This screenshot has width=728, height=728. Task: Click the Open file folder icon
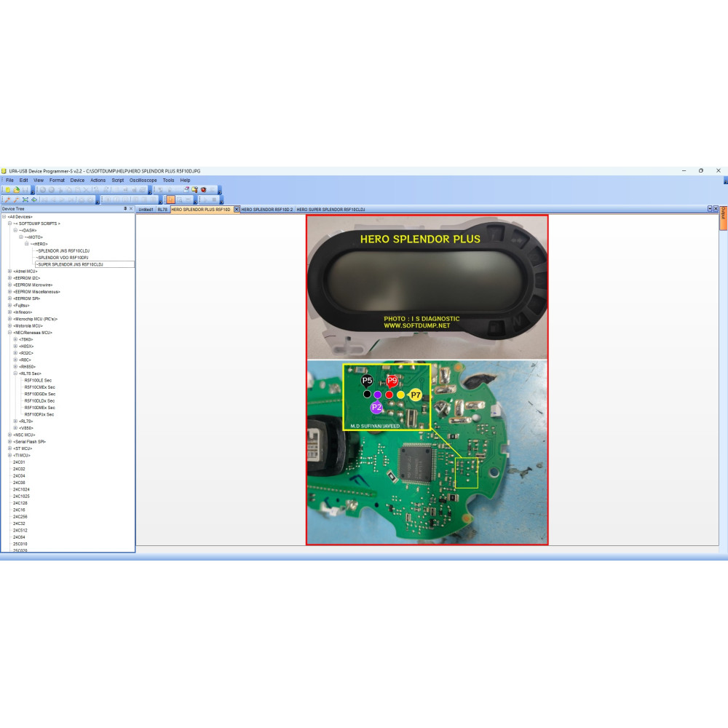17,190
